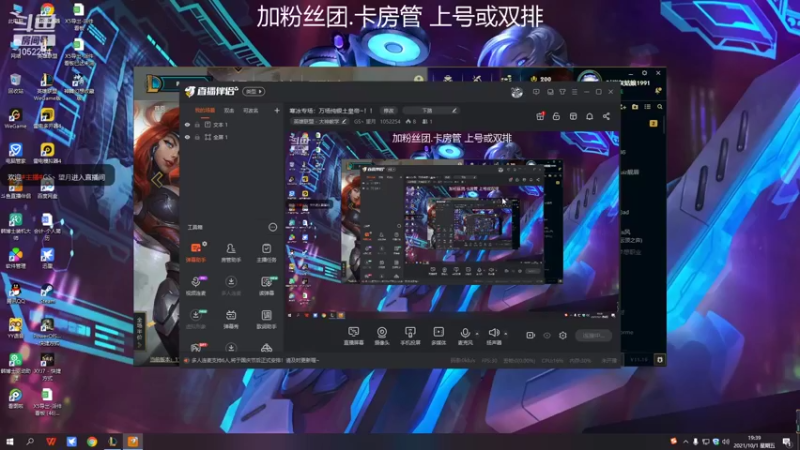Add a 摄像头 camera source
Viewport: 800px width, 450px height.
pos(382,336)
